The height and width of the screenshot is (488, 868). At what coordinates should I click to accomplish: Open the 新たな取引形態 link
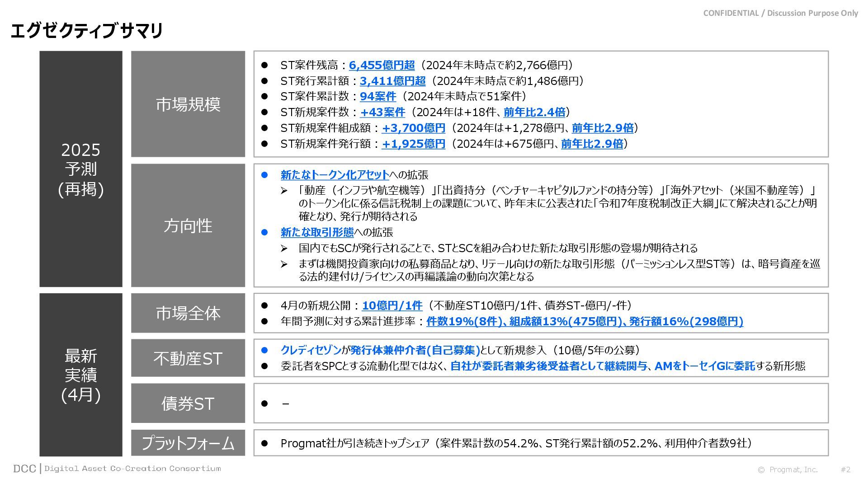[317, 232]
